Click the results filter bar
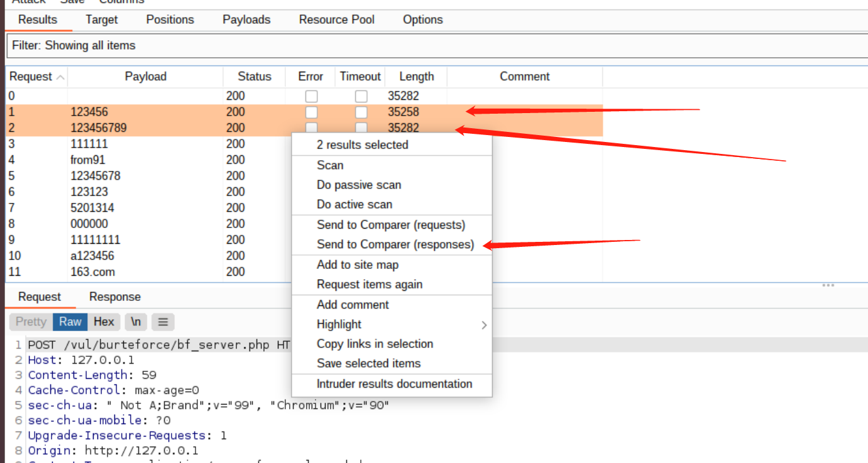The image size is (868, 463). [437, 45]
